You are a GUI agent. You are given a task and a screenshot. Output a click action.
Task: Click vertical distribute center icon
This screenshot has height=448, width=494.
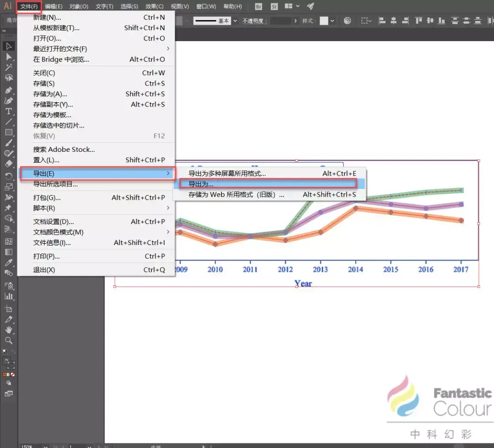click(x=466, y=21)
